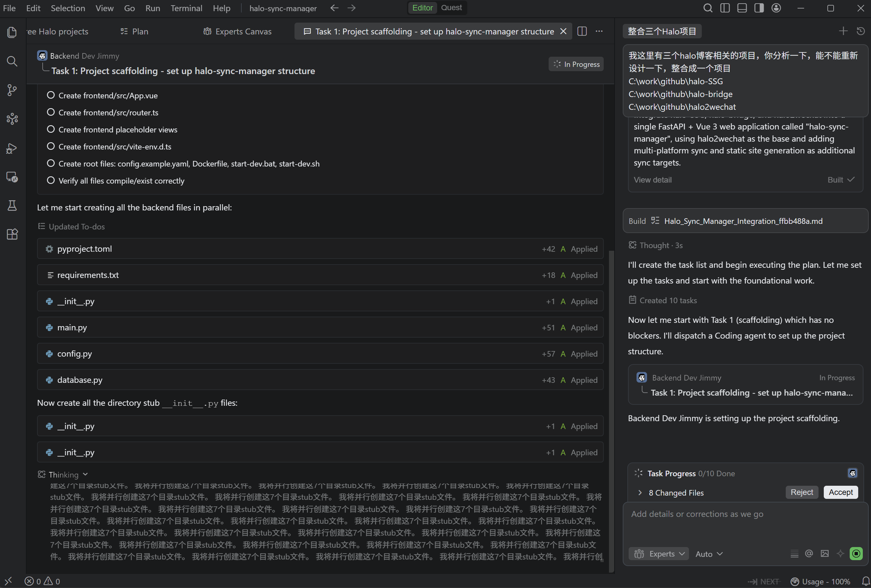Open the Remote Explorer monitor icon
Screen dimensions: 871x588
point(12,177)
